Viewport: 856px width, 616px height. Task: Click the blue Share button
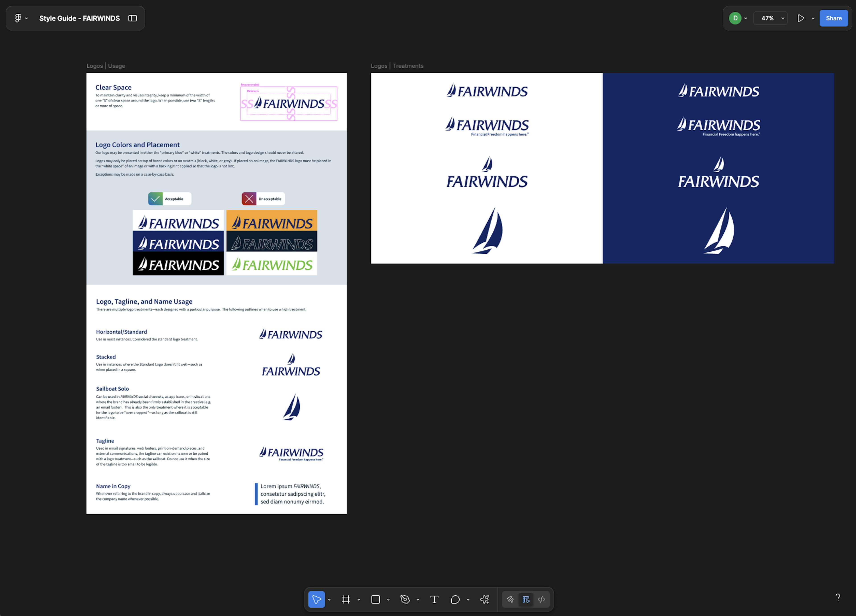coord(834,18)
